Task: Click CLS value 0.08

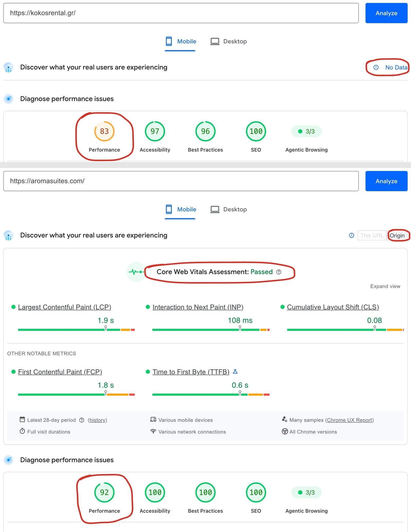Action: coord(374,320)
